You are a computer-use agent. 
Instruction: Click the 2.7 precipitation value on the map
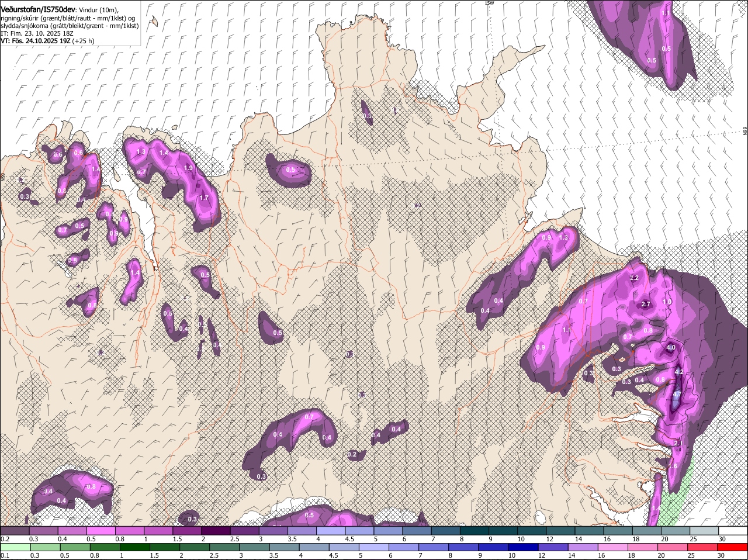pyautogui.click(x=646, y=305)
